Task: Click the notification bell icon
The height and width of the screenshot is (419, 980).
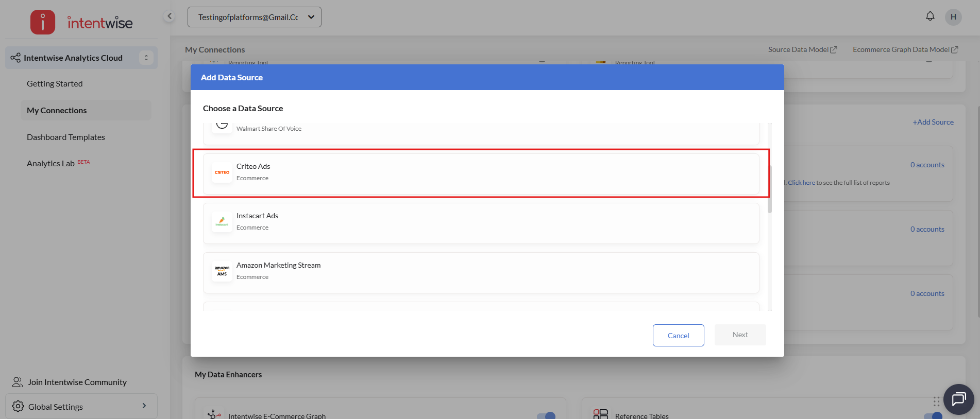Action: point(930,16)
